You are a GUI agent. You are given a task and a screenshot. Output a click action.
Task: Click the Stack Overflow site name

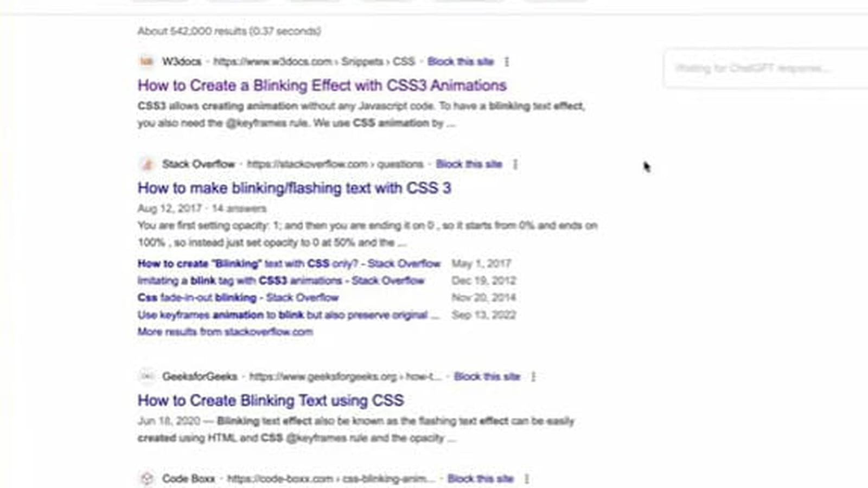click(199, 164)
